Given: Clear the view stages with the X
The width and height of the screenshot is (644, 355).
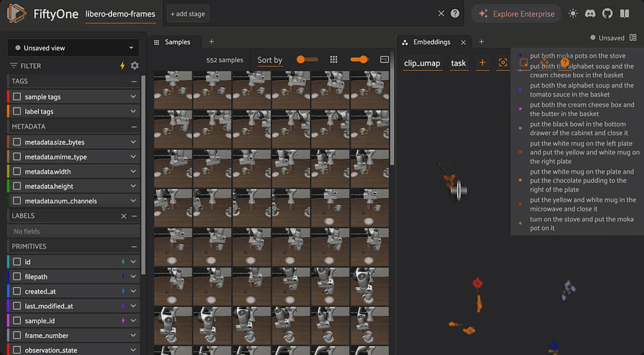Looking at the screenshot, I should [x=441, y=14].
